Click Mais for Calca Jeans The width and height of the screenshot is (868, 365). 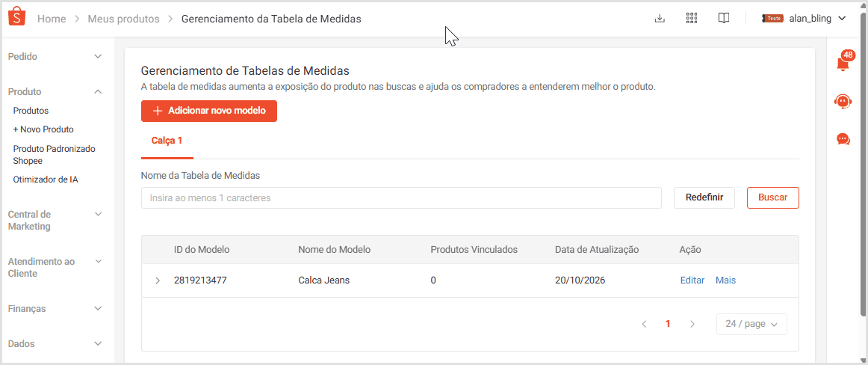[726, 280]
